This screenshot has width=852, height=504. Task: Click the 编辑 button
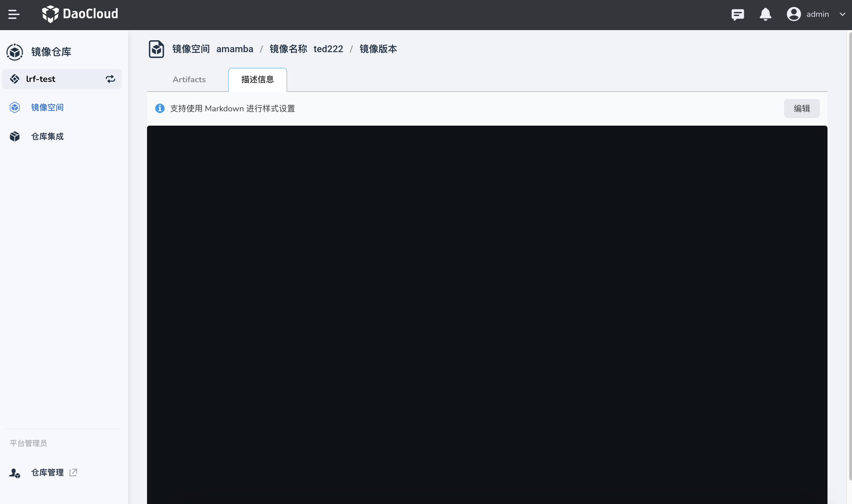tap(802, 108)
